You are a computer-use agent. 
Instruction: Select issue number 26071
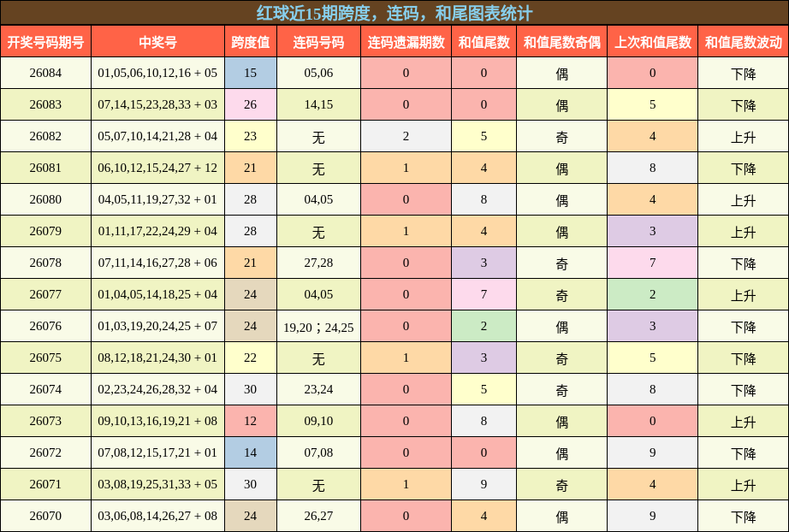click(45, 485)
